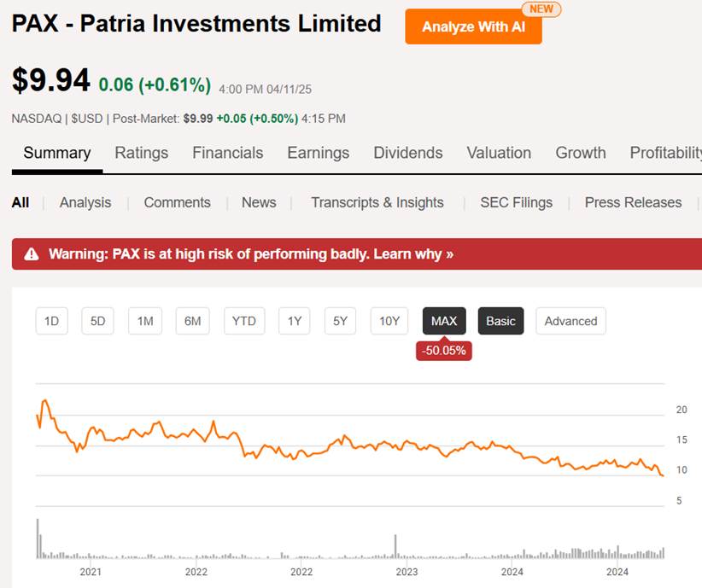The image size is (702, 588).
Task: Set chart range to 1M
Action: (145, 321)
